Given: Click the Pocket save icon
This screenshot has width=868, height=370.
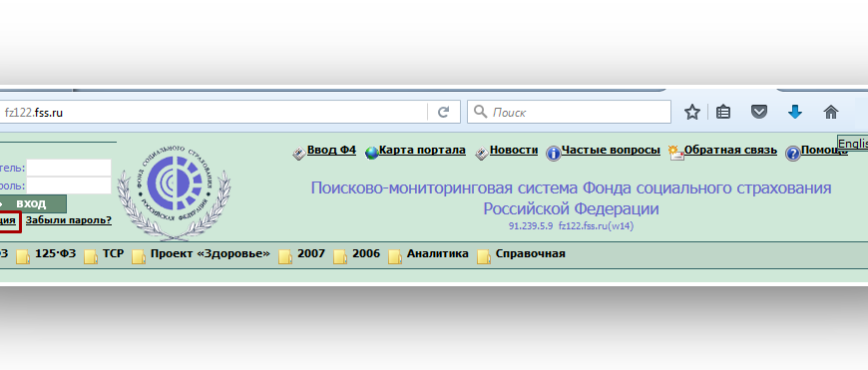Looking at the screenshot, I should (x=759, y=113).
